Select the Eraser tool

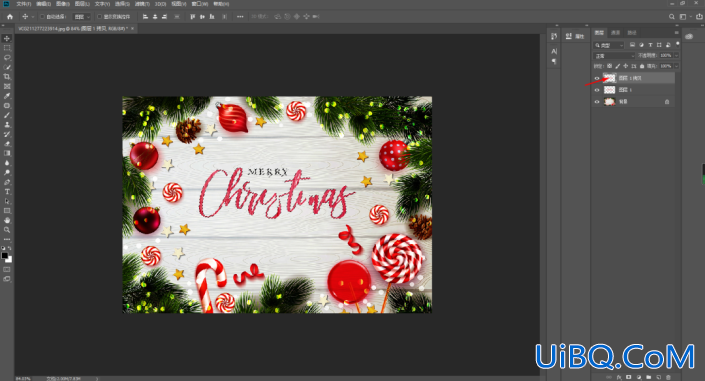click(x=7, y=144)
